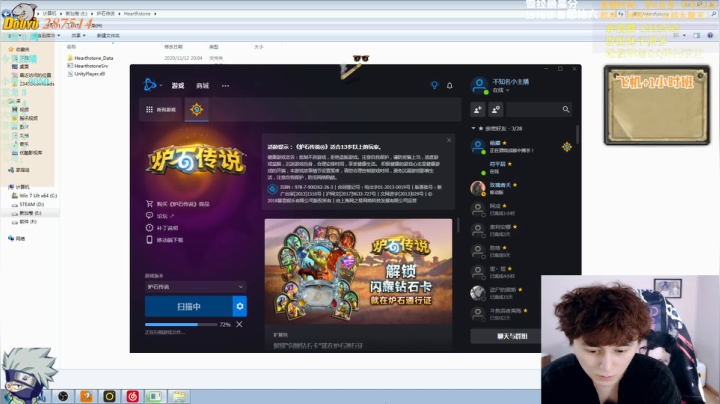Sort by the name column header
This screenshot has width=720, height=404.
coord(71,47)
